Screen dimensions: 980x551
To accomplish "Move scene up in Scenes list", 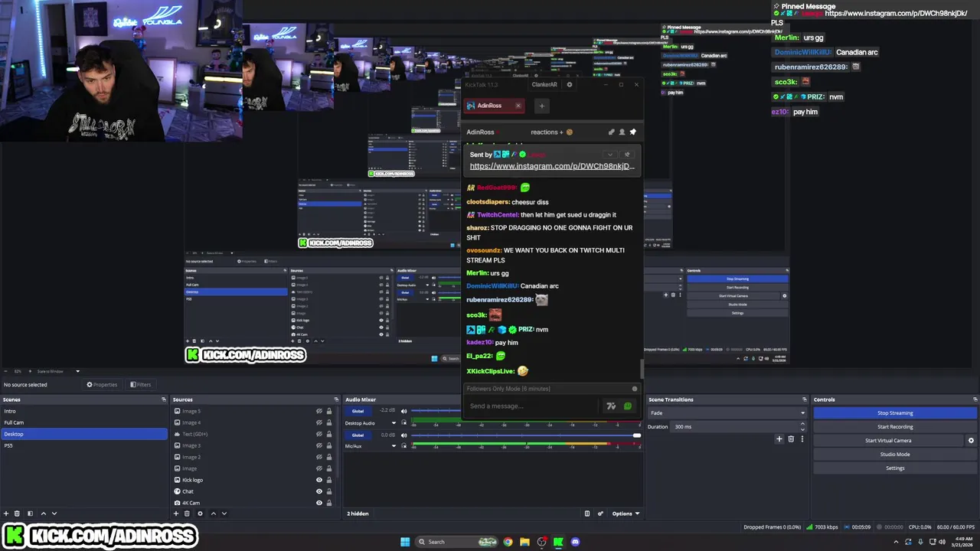I will click(43, 514).
